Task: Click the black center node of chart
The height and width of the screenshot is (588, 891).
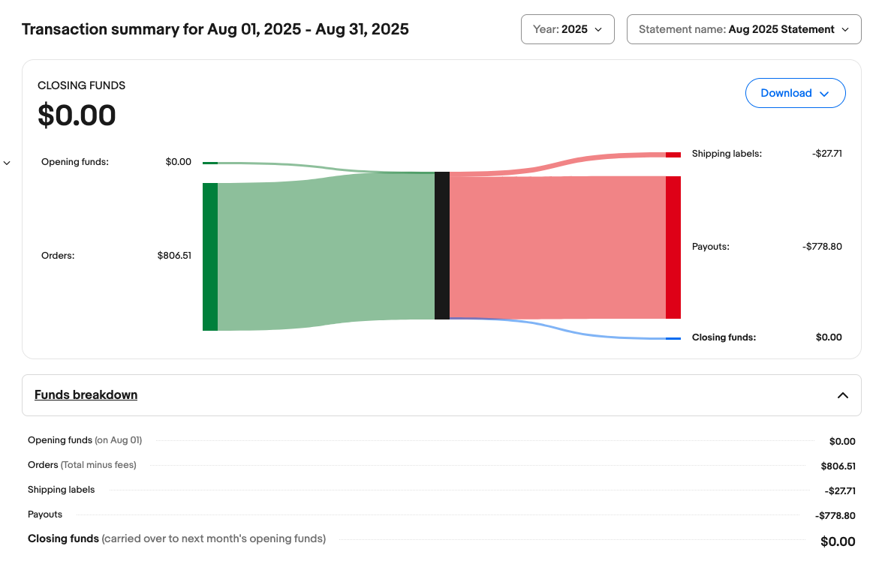Action: [x=441, y=245]
